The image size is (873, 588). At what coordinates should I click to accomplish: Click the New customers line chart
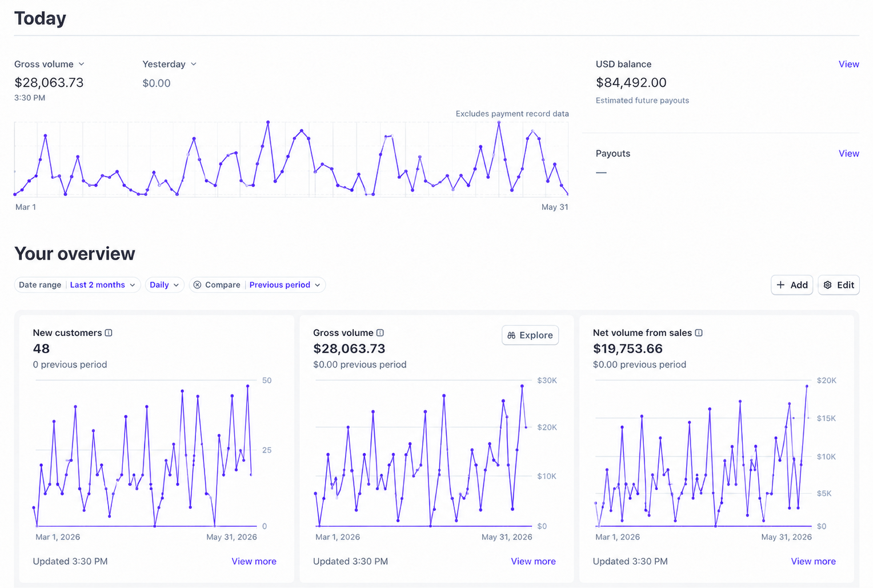(145, 454)
